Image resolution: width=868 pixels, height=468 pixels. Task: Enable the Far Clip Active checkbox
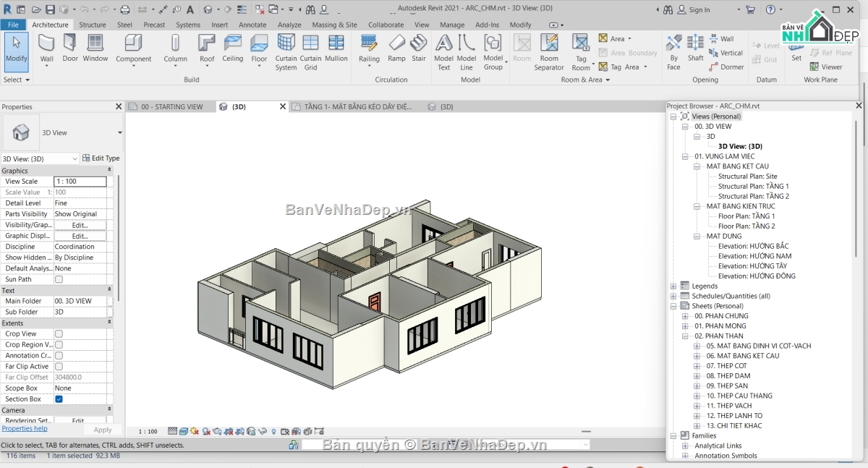click(59, 366)
